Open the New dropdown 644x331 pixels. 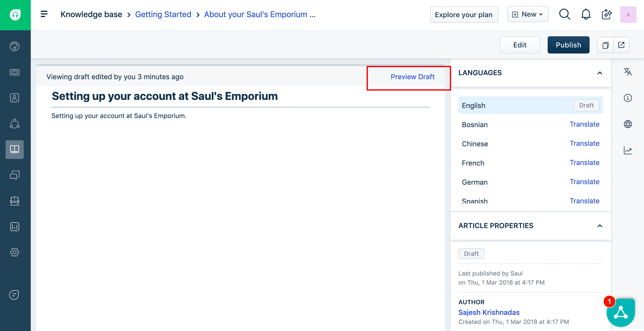pos(528,14)
